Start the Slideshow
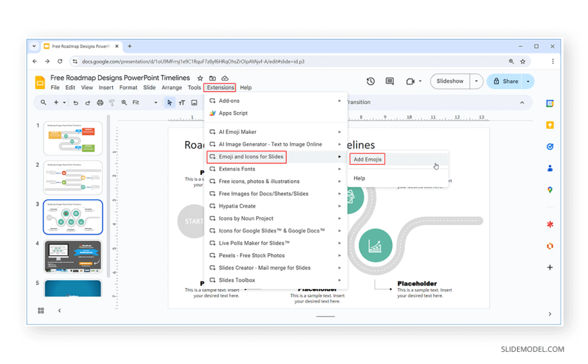Screen dimensions: 588x364 pos(450,81)
